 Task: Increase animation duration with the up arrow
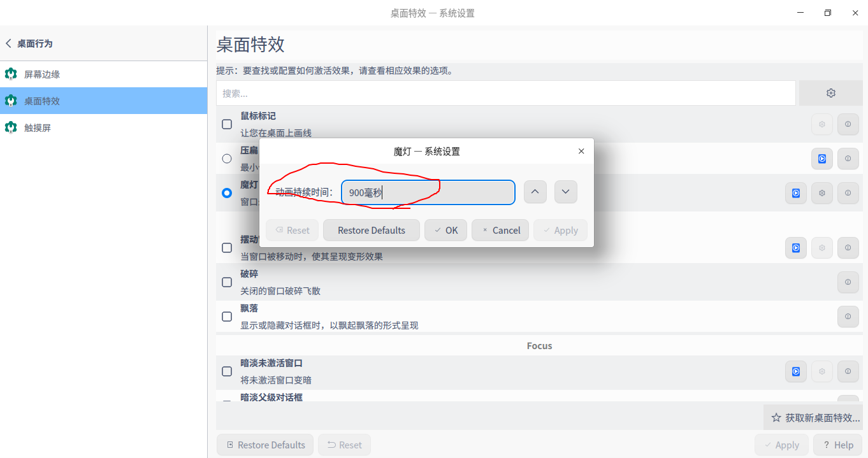tap(535, 192)
